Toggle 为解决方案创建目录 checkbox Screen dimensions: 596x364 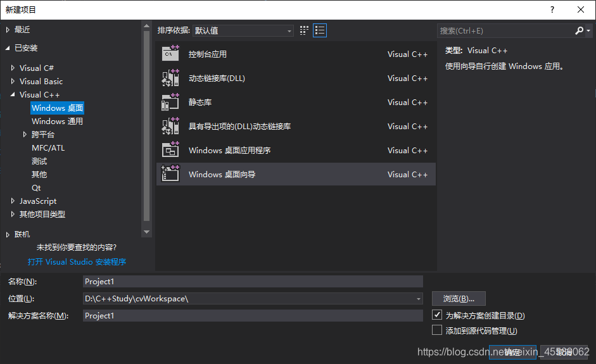(x=437, y=315)
